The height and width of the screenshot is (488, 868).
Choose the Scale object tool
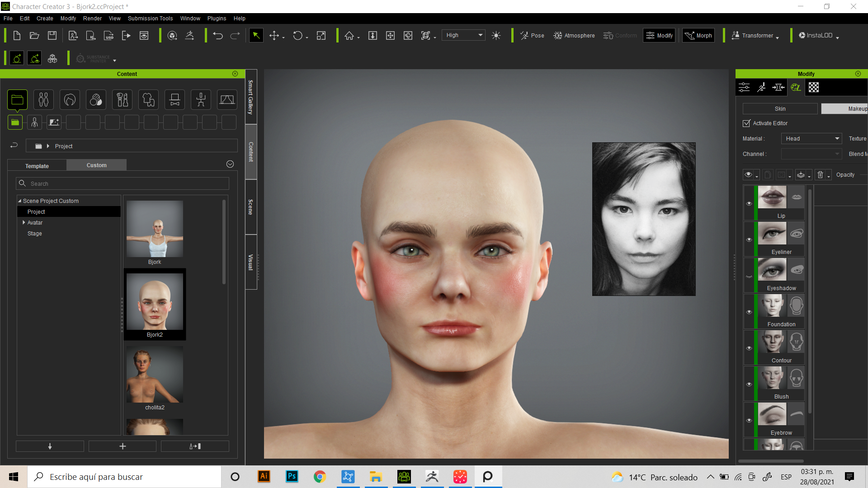321,36
